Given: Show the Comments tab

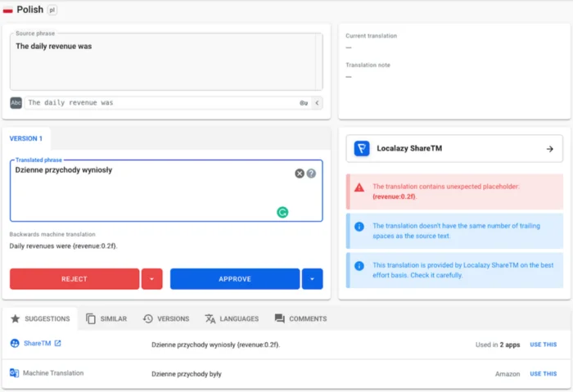Looking at the screenshot, I should (x=300, y=318).
